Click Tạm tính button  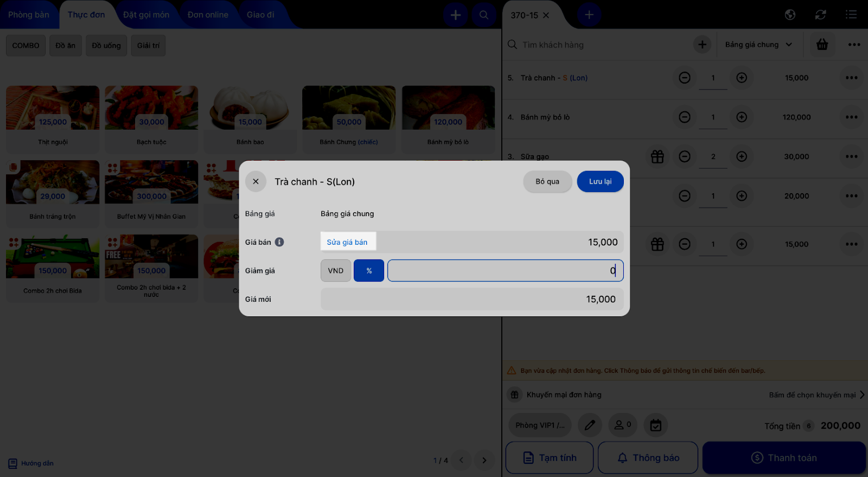tap(550, 457)
